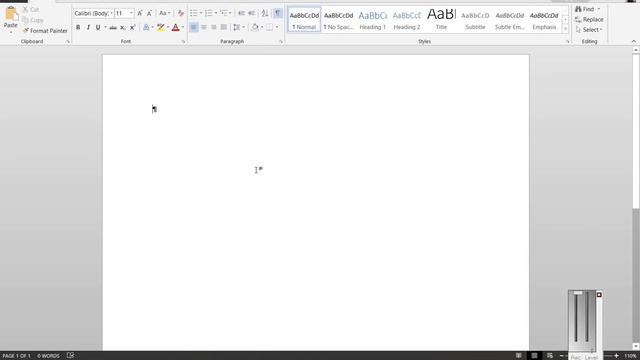The image size is (640, 360).
Task: Open Change Case Aa dropdown
Action: (164, 13)
